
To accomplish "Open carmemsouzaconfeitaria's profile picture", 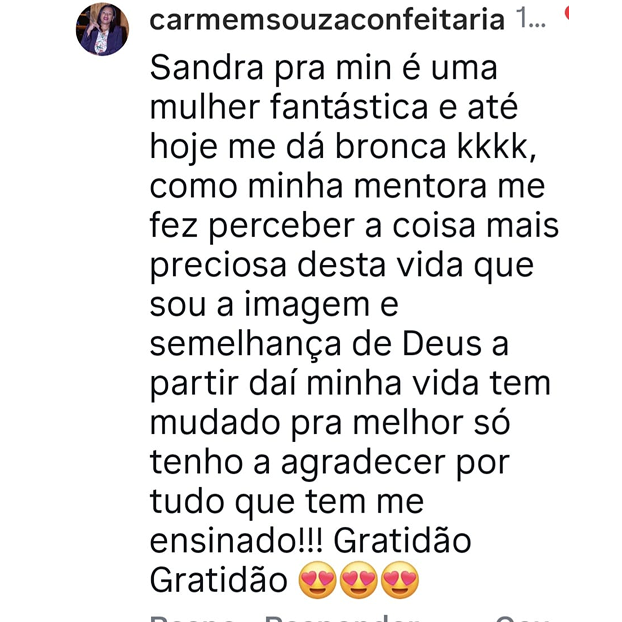I will click(x=102, y=29).
